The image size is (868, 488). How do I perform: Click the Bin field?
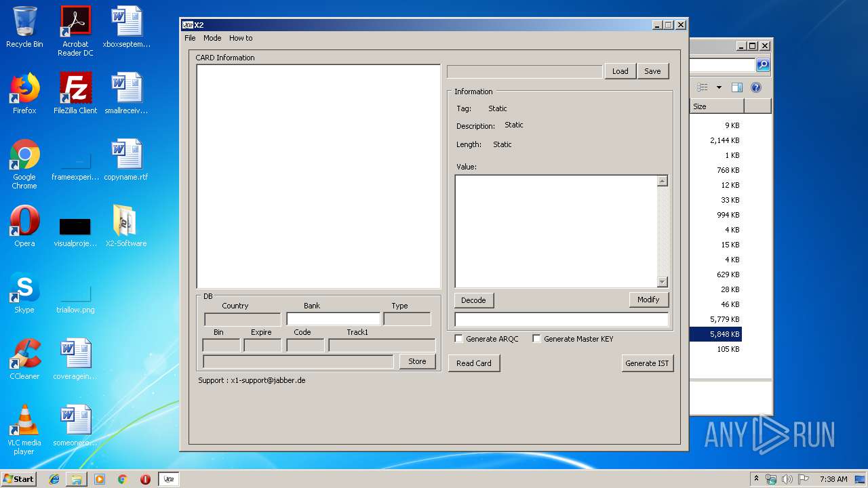click(221, 345)
